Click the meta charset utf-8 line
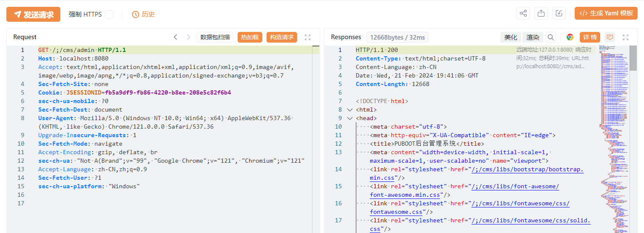 (x=409, y=127)
